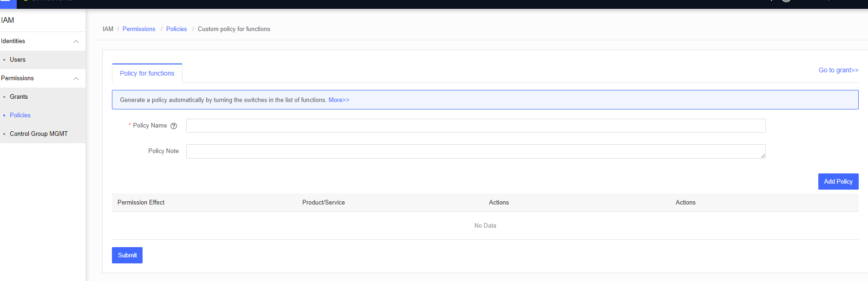Select Policies in the sidebar menu
Image resolution: width=868 pixels, height=281 pixels.
click(20, 115)
